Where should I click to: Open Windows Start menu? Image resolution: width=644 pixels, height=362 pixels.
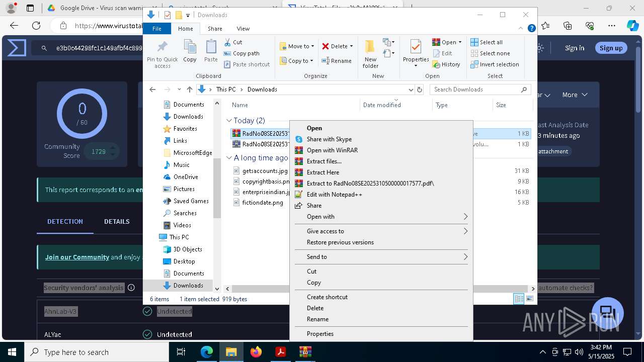pos(12,352)
